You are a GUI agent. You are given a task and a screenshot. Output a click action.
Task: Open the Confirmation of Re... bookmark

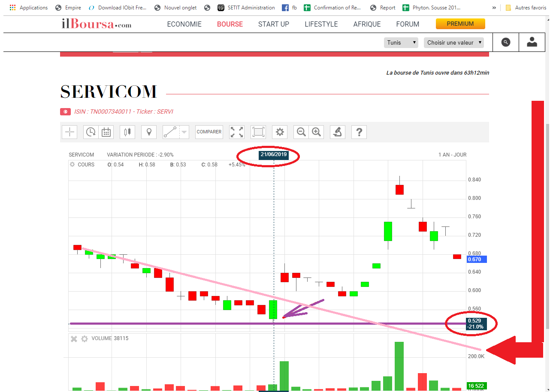332,8
